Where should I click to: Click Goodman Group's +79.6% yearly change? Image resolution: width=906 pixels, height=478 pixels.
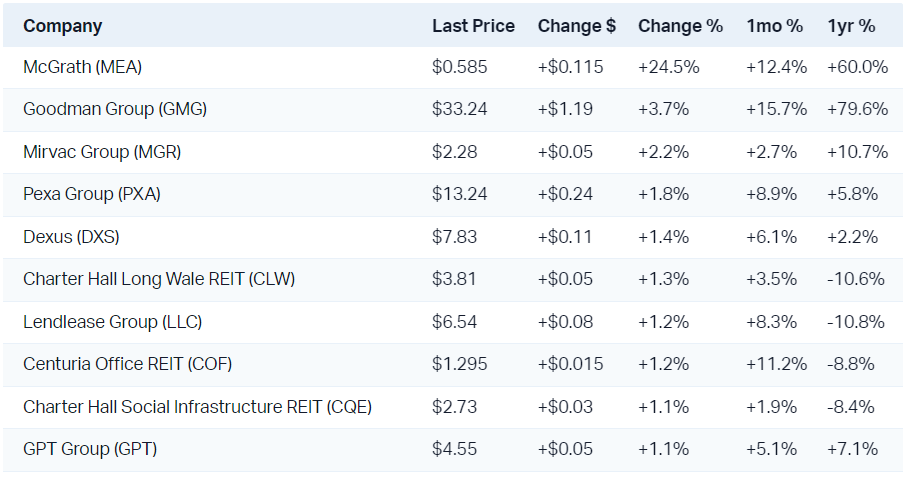coord(857,110)
